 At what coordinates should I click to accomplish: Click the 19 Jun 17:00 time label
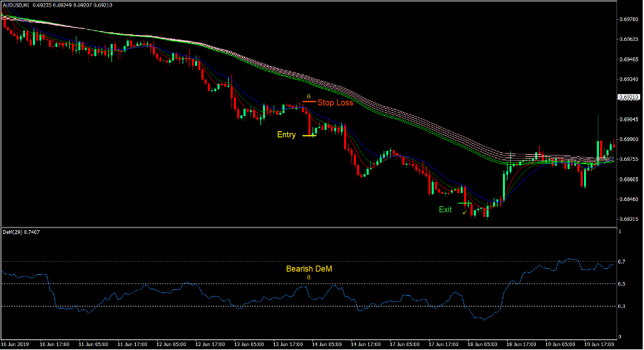(599, 344)
